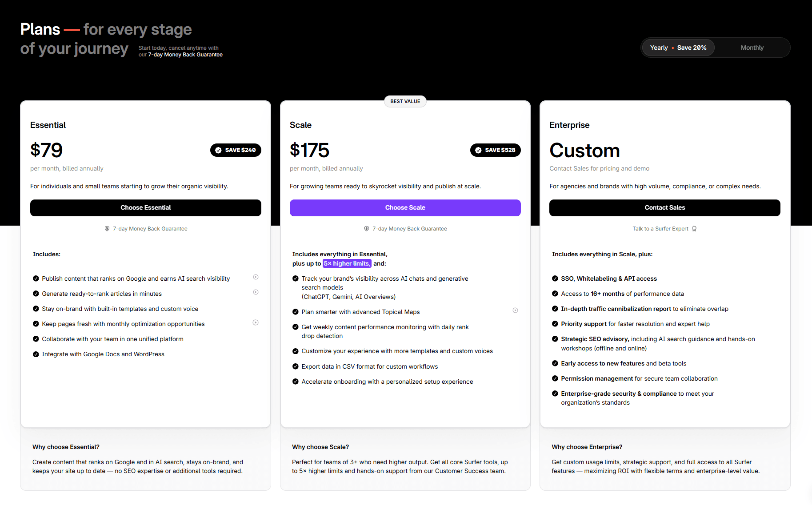This screenshot has height=505, width=812.
Task: Click shield icon under Choose Scale button
Action: [367, 229]
